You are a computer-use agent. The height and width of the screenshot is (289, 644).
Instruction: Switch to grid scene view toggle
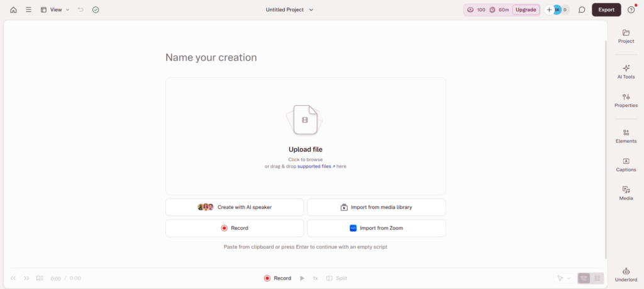[597, 278]
